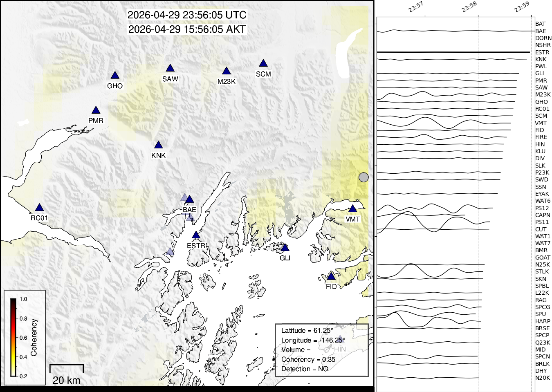Click the Longitude = -146.25° readout

point(313,340)
